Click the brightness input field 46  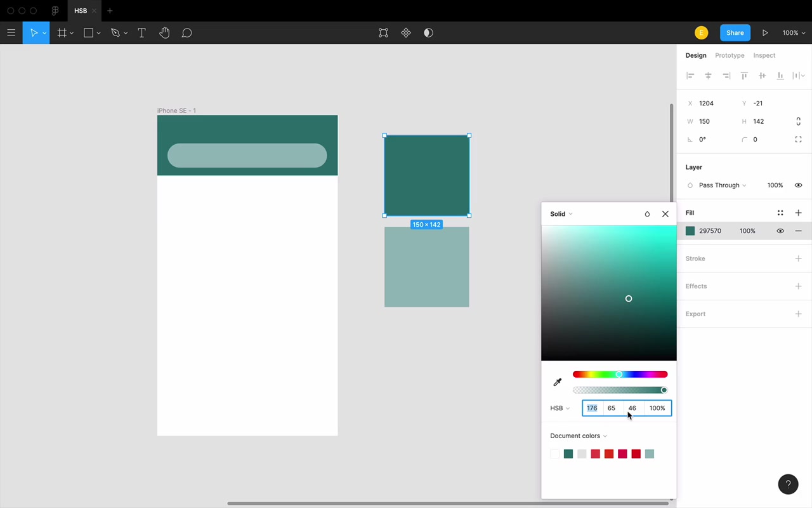pos(632,408)
